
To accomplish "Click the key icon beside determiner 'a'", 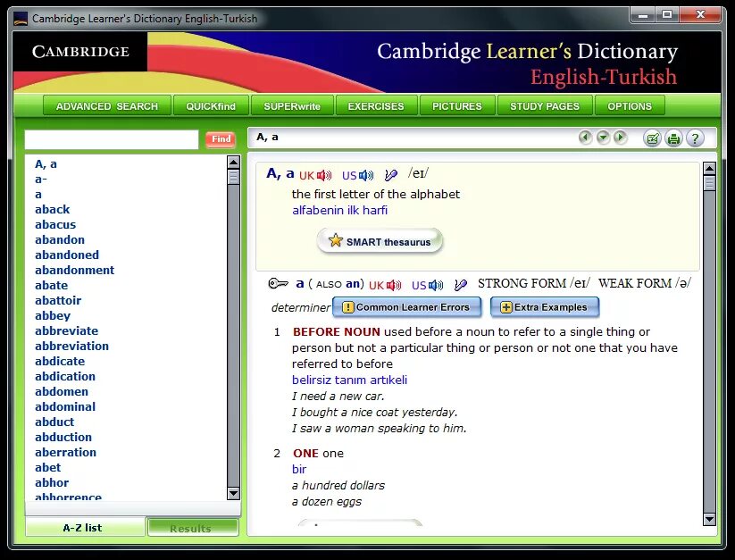I will tap(278, 283).
